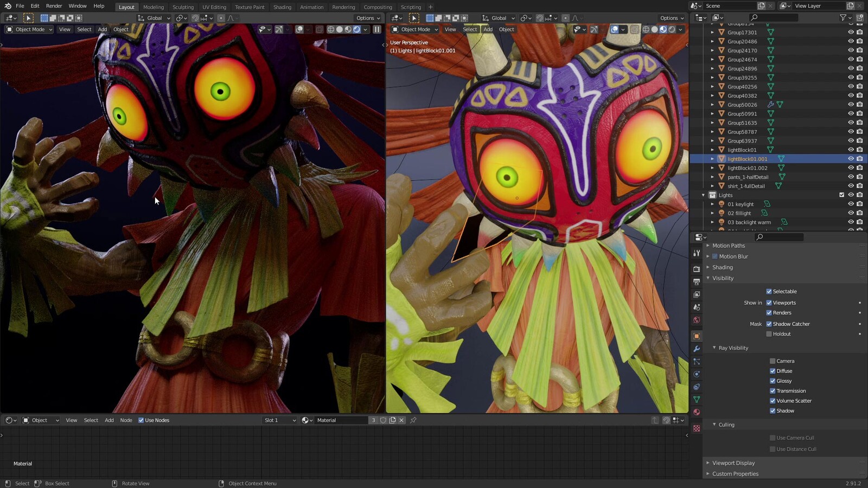
Task: Click the properties panel search field
Action: (779, 237)
